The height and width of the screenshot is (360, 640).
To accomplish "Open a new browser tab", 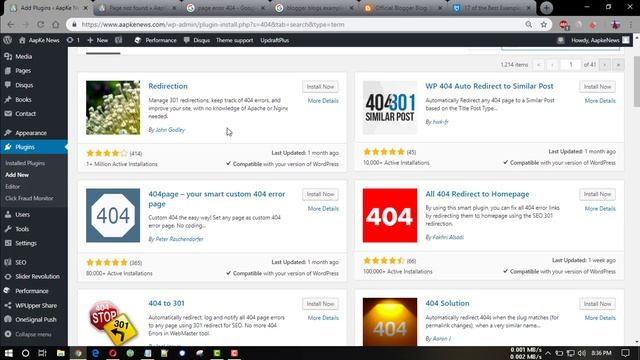I will coord(546,7).
